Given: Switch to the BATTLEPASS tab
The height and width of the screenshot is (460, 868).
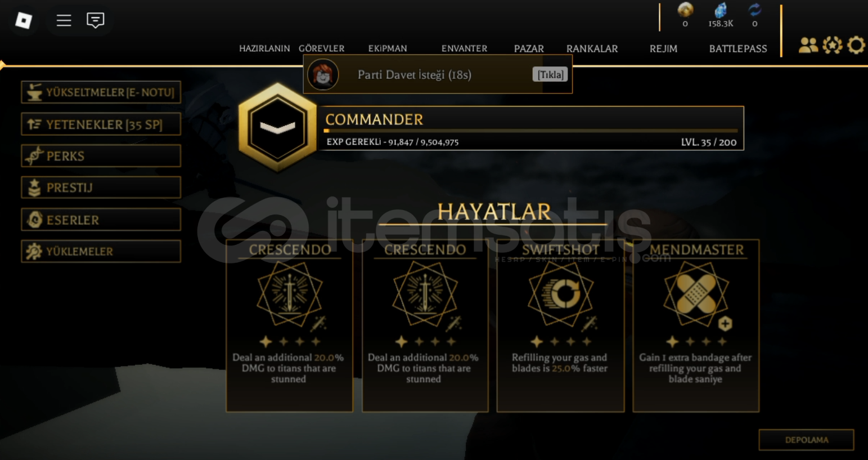Looking at the screenshot, I should 738,48.
